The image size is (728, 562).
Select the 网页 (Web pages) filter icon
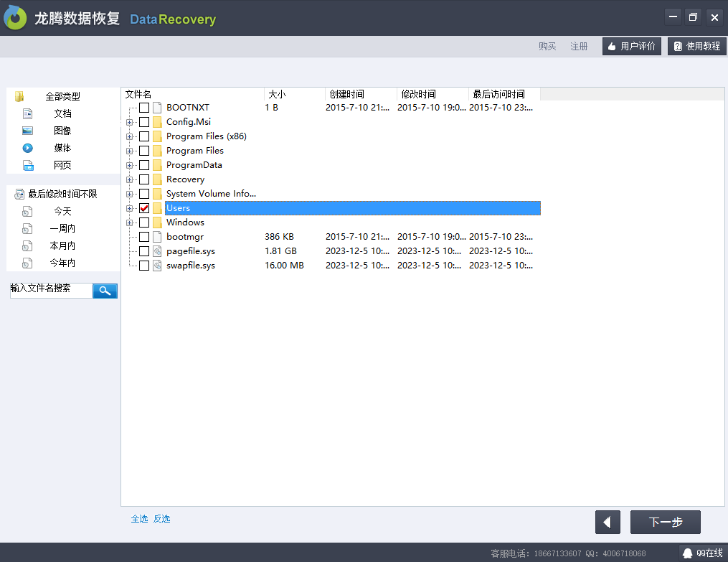tap(27, 165)
